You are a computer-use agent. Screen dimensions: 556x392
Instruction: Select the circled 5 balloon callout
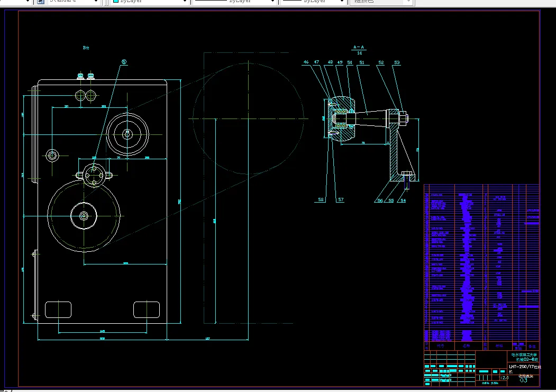124,62
